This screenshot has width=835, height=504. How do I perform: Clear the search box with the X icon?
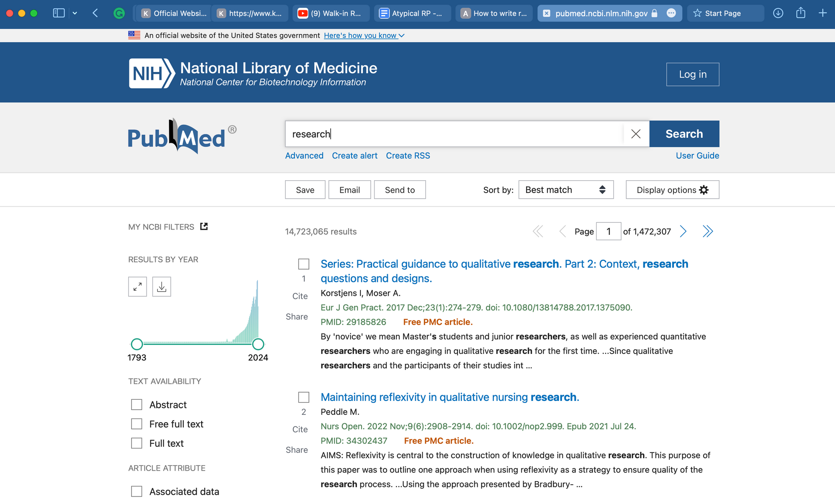point(636,134)
